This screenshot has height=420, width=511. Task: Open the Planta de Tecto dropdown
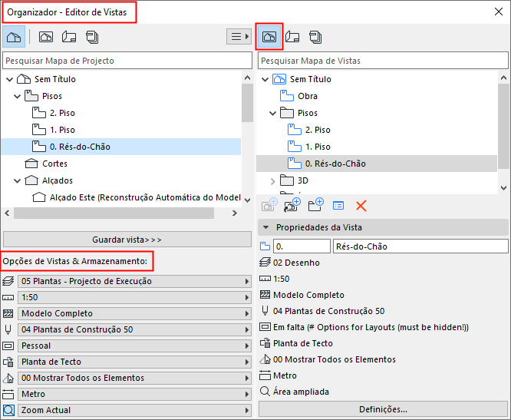134,362
